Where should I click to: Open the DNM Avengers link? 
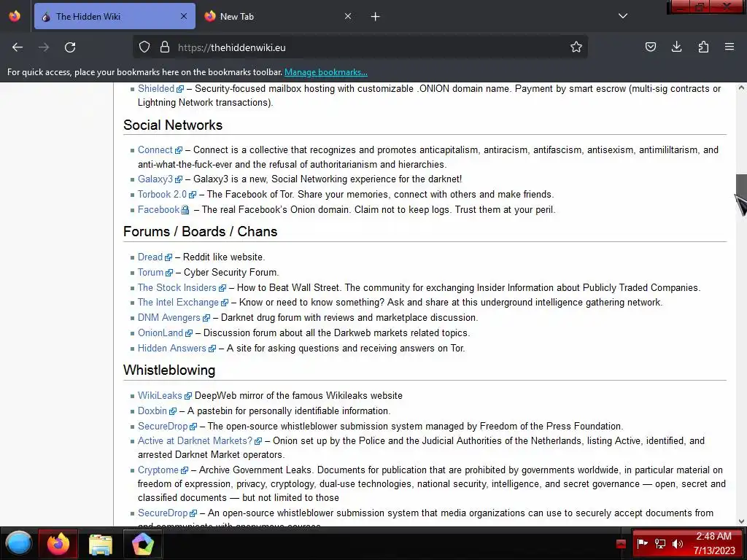(x=169, y=318)
